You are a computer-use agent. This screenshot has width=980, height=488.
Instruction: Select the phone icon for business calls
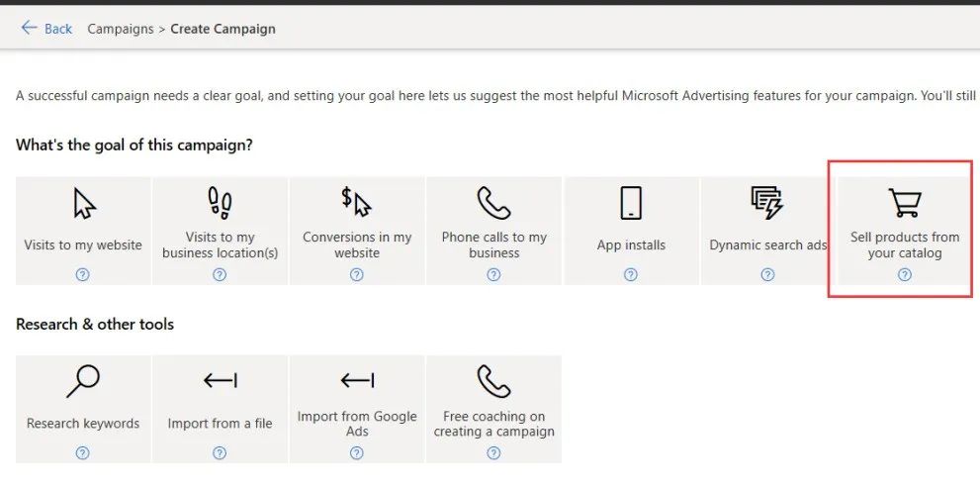[x=493, y=203]
